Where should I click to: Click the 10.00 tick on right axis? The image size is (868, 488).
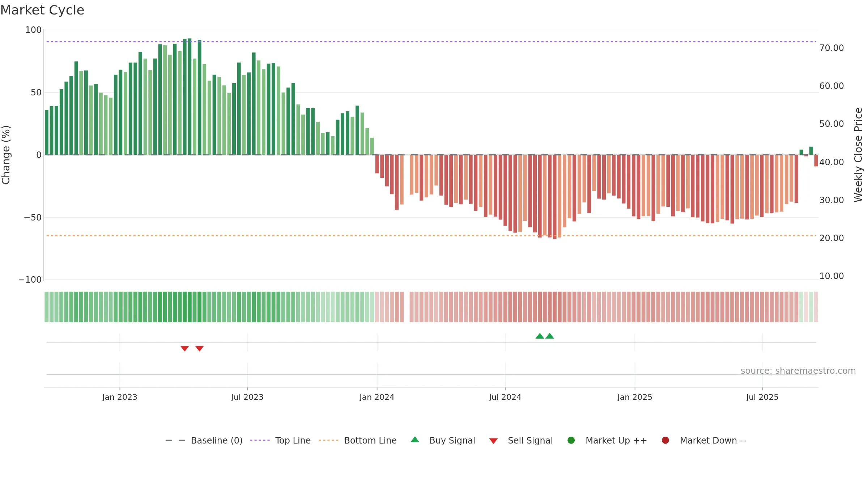pyautogui.click(x=832, y=276)
